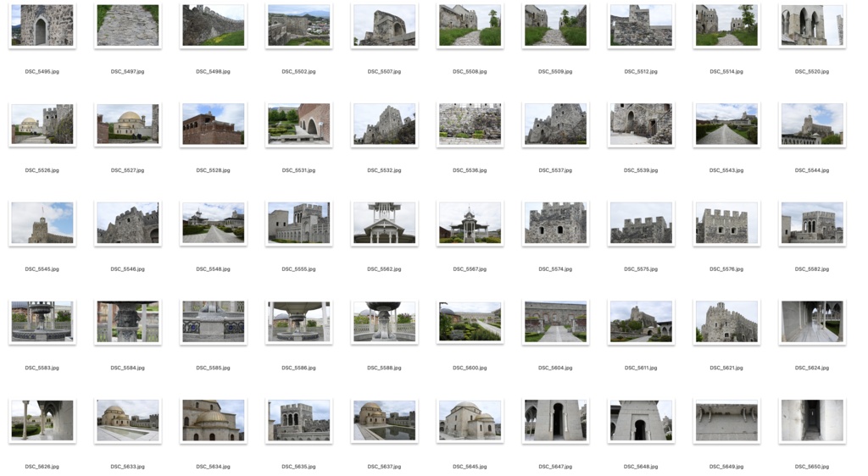Screen dimensions: 868x476
Task: Choose the DSC_5543.jpg pathway photo
Action: [726, 125]
